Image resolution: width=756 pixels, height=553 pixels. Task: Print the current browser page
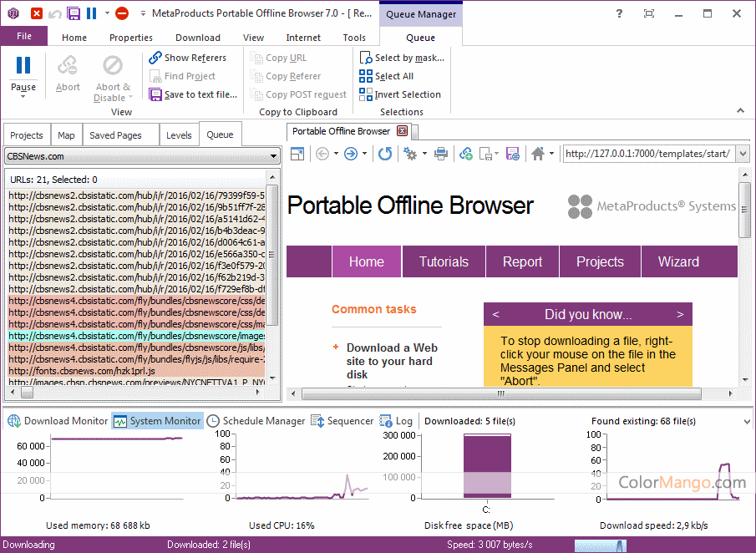[441, 154]
